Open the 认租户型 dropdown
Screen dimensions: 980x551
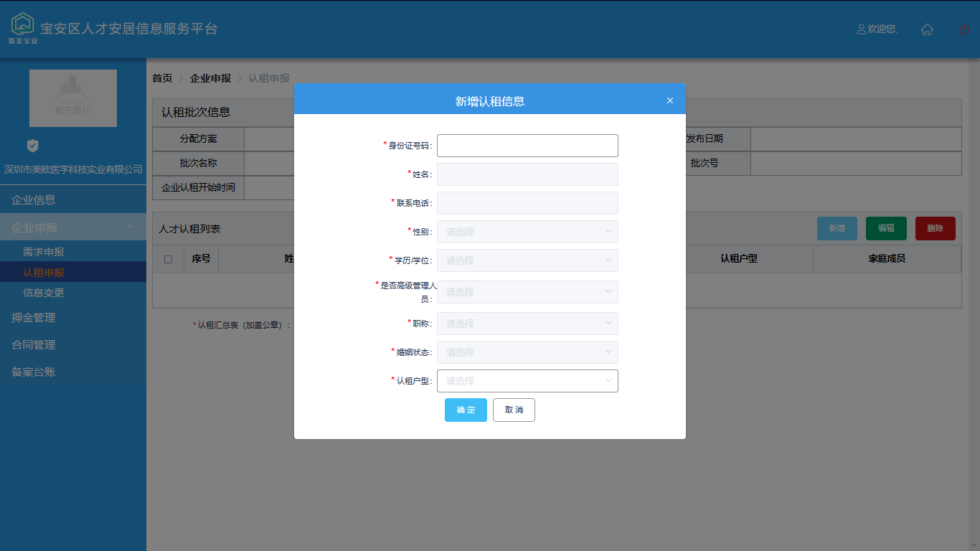[x=527, y=381]
